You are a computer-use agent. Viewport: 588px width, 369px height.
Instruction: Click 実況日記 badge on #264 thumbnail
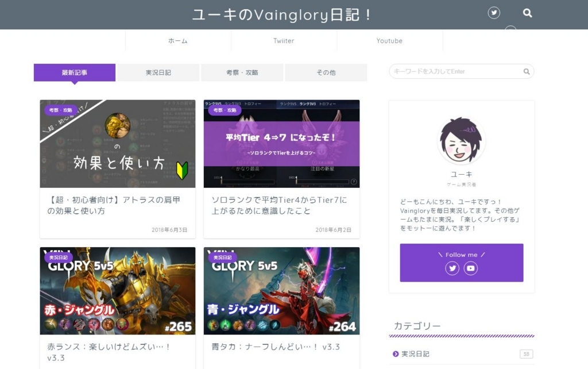(222, 257)
